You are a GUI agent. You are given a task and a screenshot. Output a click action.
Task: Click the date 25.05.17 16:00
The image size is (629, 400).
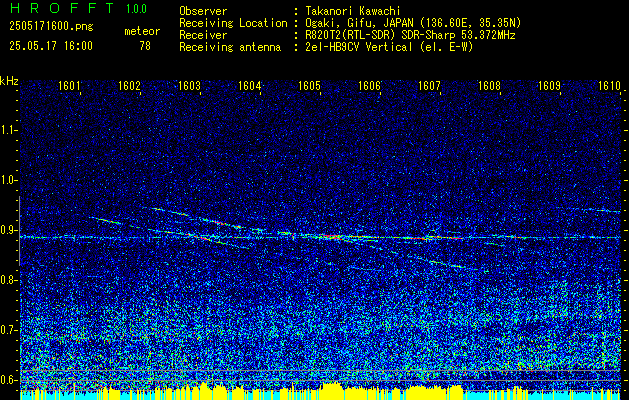(x=51, y=46)
